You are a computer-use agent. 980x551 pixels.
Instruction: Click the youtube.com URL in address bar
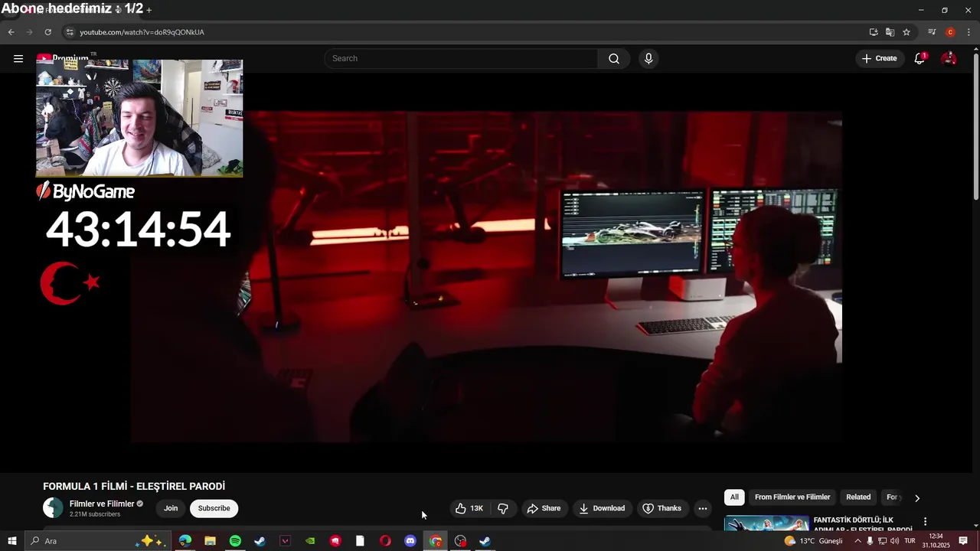point(142,32)
